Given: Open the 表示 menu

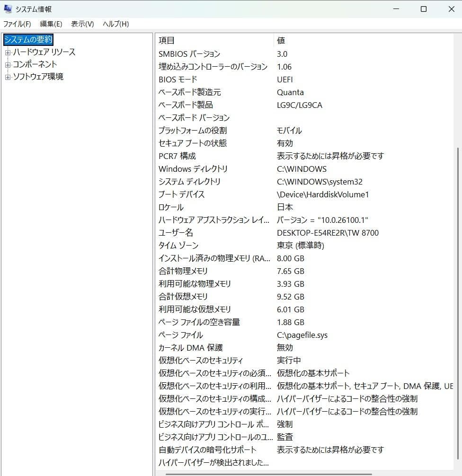Looking at the screenshot, I should tap(81, 24).
